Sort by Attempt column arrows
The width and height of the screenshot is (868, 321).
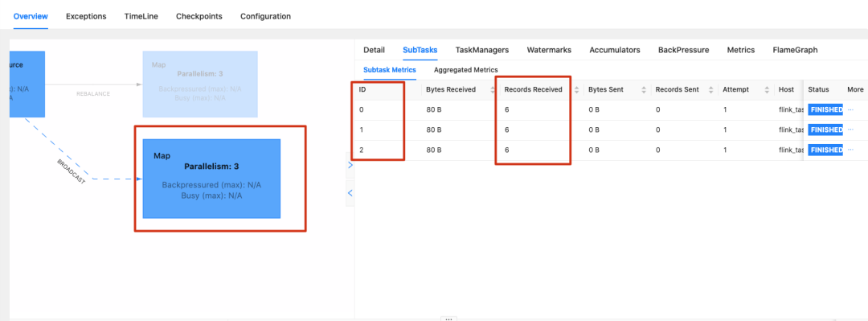point(768,90)
